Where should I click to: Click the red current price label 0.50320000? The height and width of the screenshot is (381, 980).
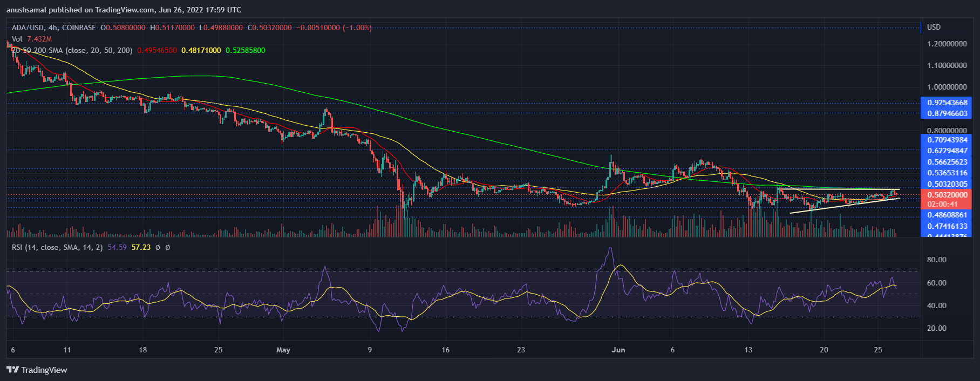tap(947, 195)
